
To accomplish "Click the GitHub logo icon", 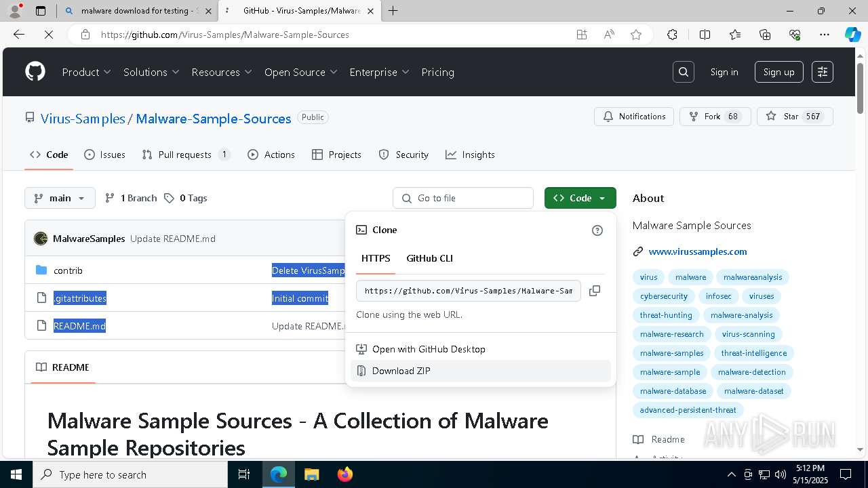I will tap(35, 72).
